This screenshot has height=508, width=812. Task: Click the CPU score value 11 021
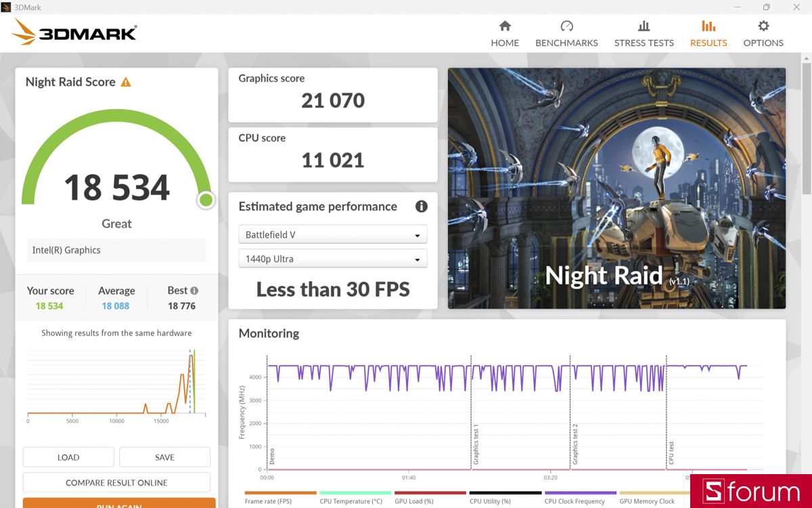333,161
